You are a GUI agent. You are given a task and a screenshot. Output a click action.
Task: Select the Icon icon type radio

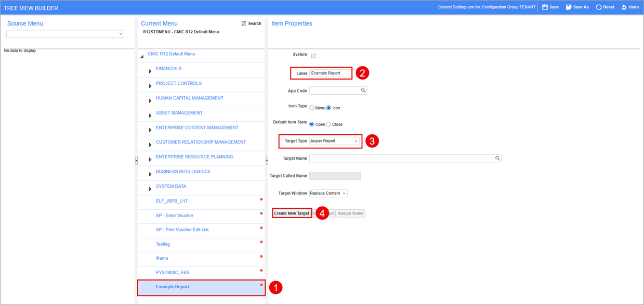pos(329,108)
